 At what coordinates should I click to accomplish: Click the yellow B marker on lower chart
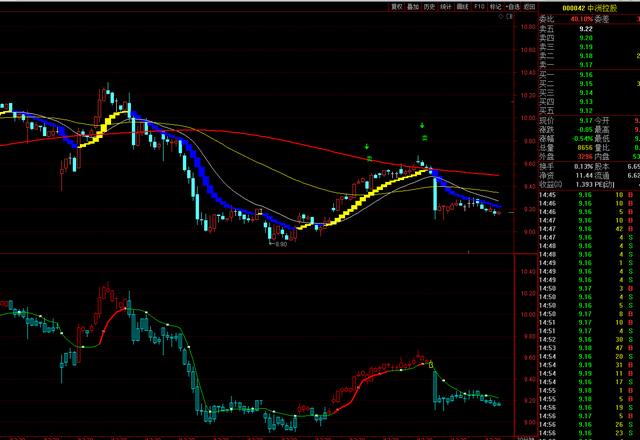[x=431, y=364]
